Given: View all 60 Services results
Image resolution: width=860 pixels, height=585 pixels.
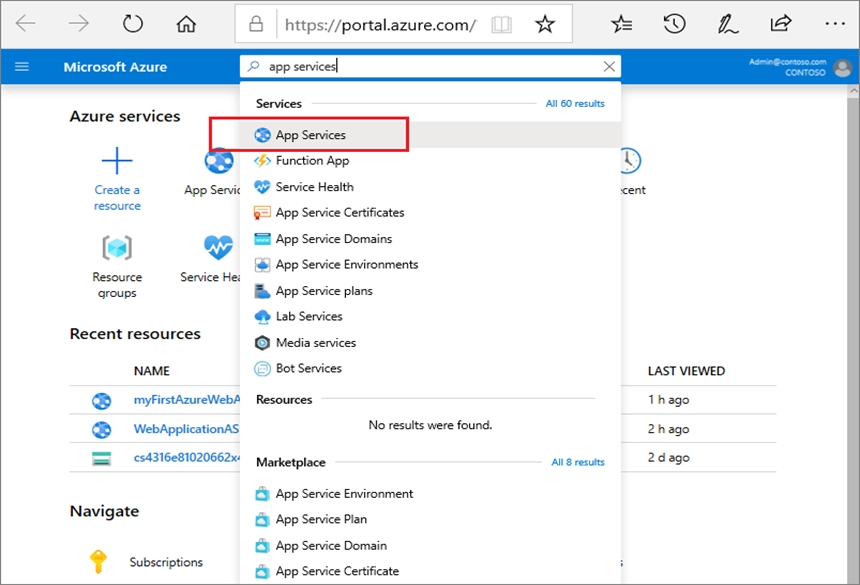Looking at the screenshot, I should [x=575, y=103].
